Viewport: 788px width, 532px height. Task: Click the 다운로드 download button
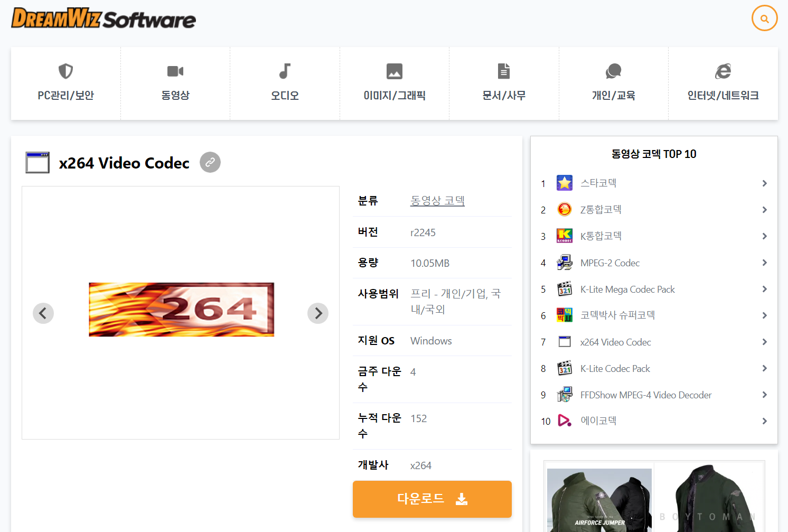tap(432, 499)
